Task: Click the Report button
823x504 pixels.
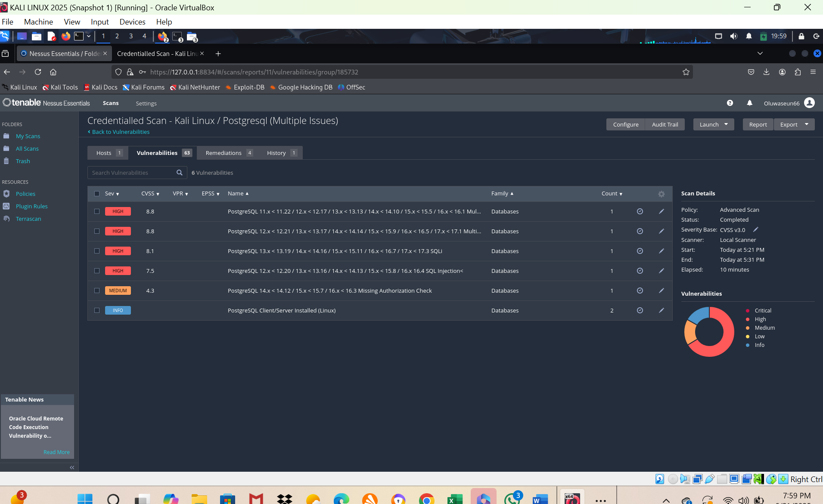Action: pyautogui.click(x=758, y=124)
